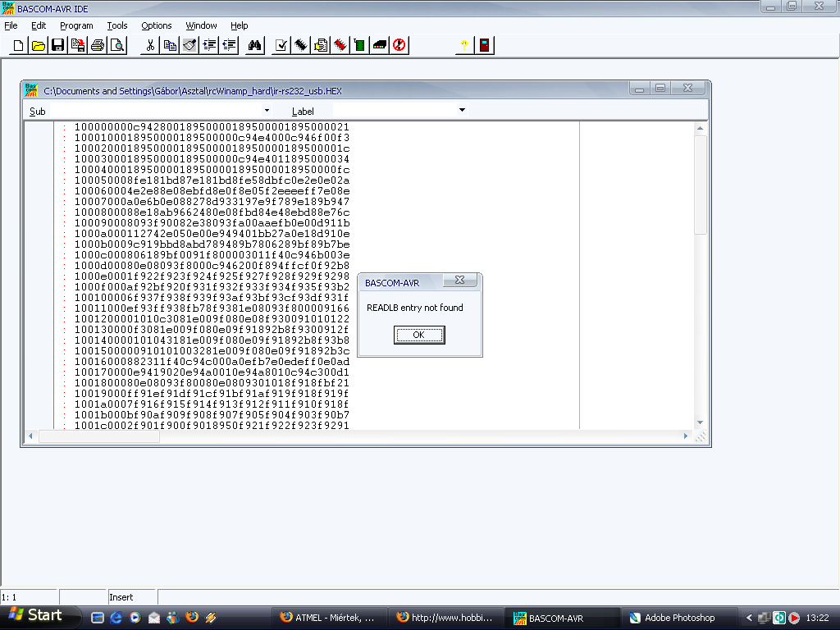Compile program with the black chip icon
Viewport: 840px width, 630px height.
coord(300,46)
